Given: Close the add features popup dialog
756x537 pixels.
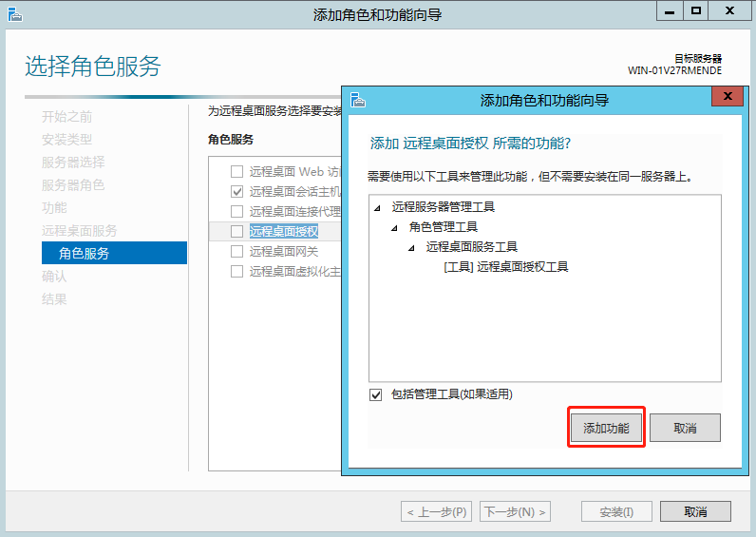Looking at the screenshot, I should coord(728,97).
